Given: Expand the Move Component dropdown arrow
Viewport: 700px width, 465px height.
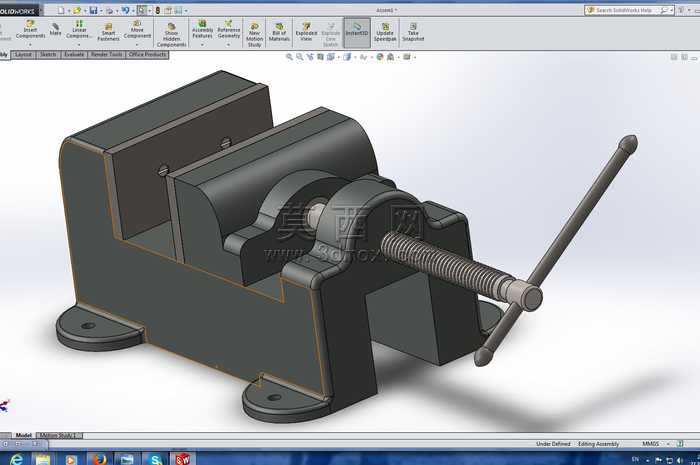Looking at the screenshot, I should click(137, 45).
